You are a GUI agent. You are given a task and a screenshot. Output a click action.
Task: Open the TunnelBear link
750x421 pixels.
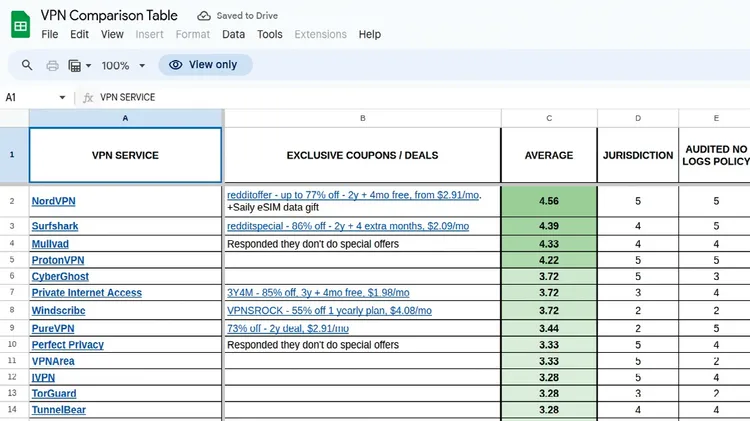point(59,410)
